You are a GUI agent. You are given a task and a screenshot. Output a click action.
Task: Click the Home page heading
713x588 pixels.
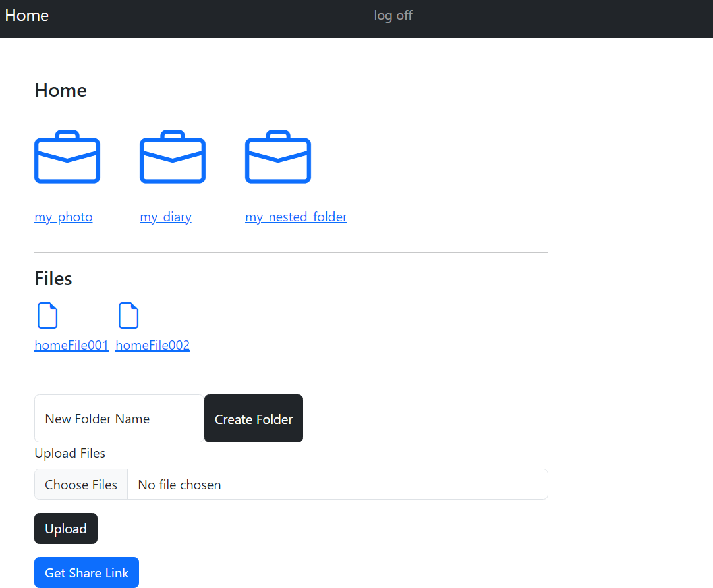tap(61, 90)
